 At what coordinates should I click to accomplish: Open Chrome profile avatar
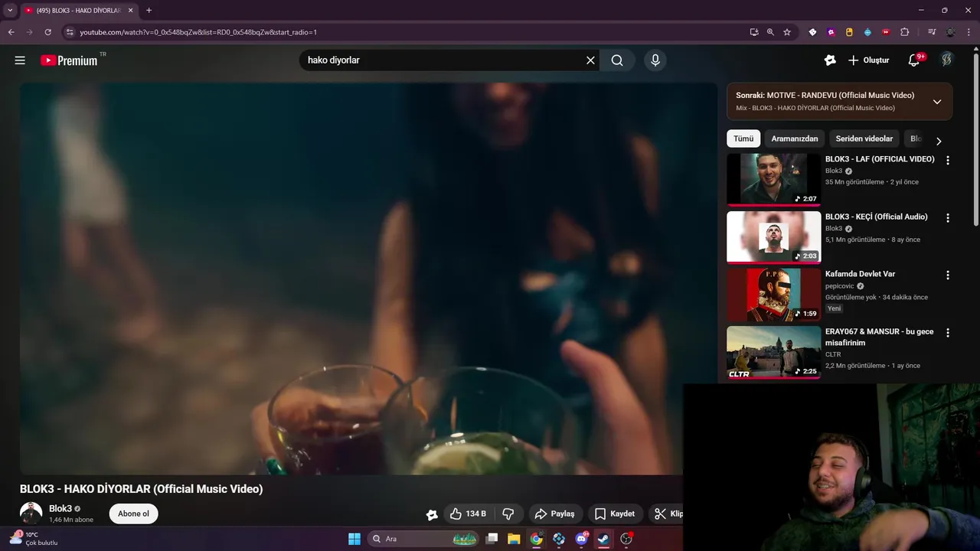(x=950, y=32)
